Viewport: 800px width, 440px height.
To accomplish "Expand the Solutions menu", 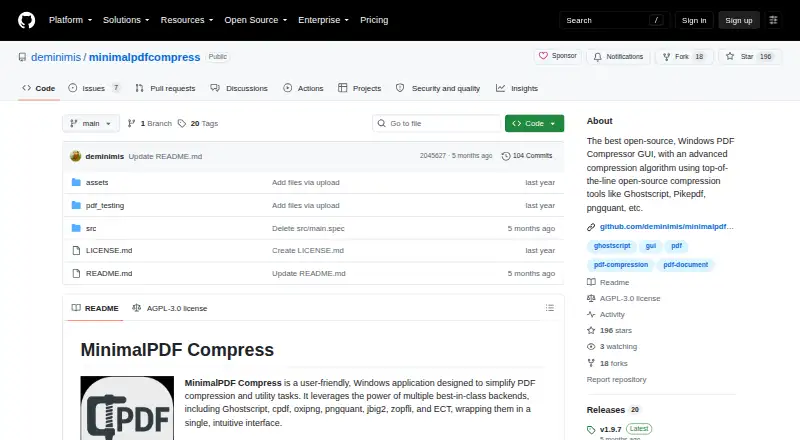I will (126, 20).
